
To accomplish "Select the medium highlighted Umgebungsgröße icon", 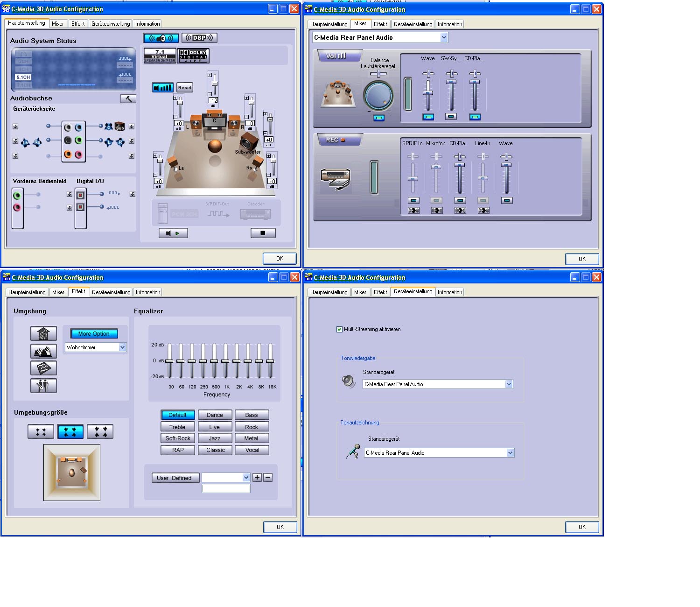I will tap(70, 431).
